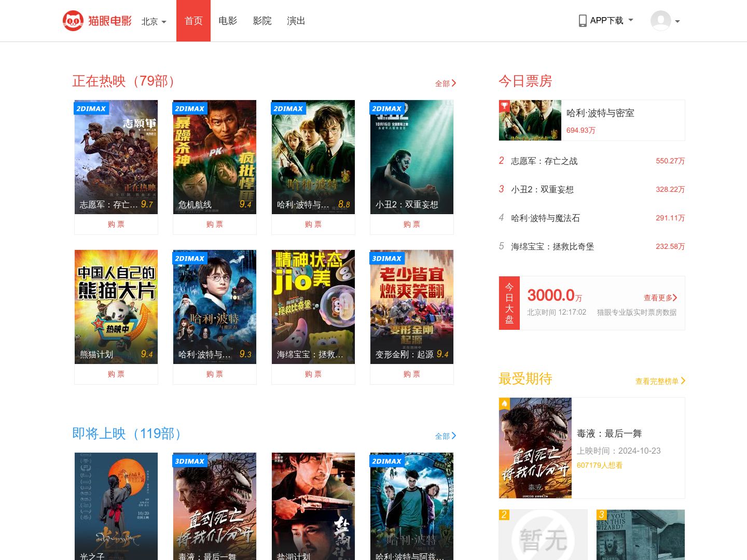Open 毒液:最后一舞 upcoming 3DIMAX poster

(x=215, y=506)
